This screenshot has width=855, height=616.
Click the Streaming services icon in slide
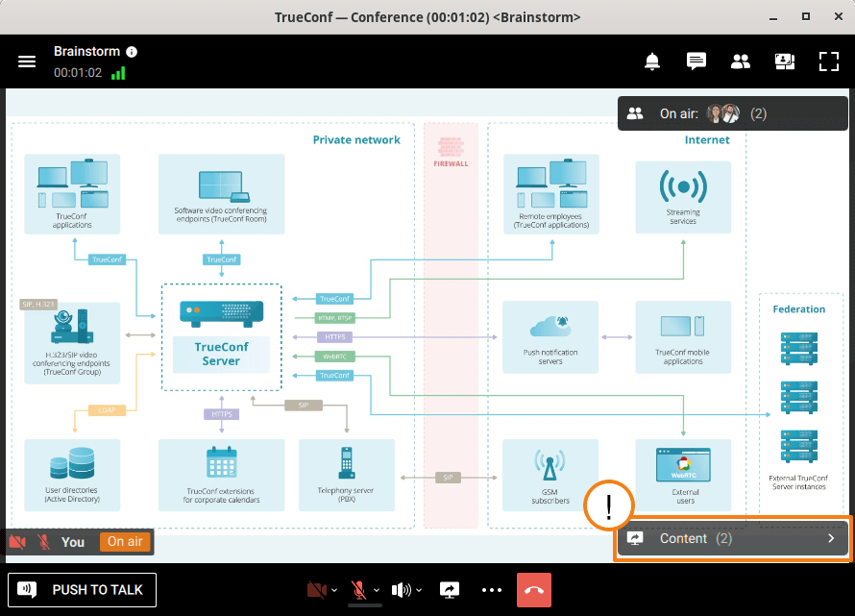pos(683,186)
